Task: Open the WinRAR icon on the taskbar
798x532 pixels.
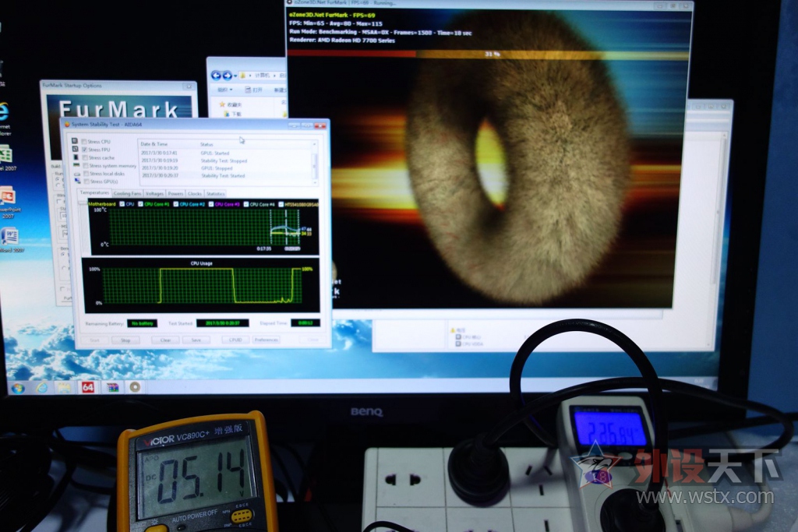Action: click(x=112, y=388)
